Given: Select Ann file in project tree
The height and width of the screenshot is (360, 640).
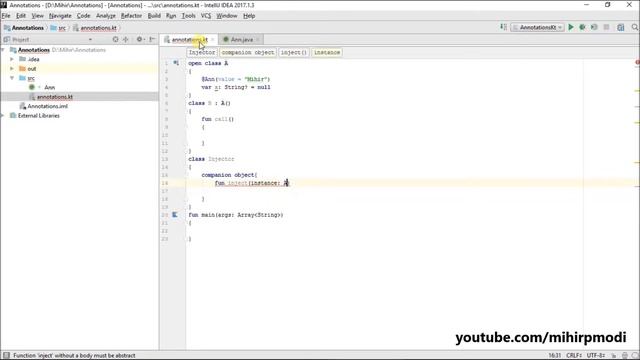Looking at the screenshot, I should (x=49, y=87).
